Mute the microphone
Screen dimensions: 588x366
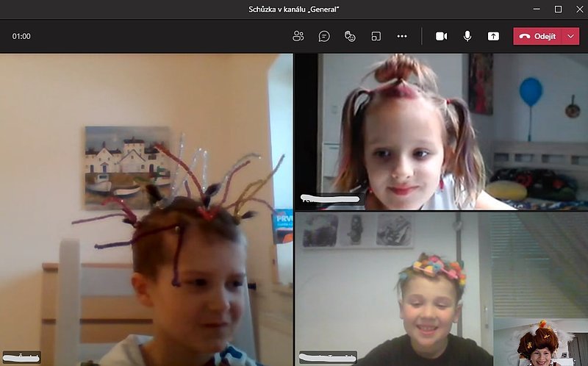click(467, 36)
